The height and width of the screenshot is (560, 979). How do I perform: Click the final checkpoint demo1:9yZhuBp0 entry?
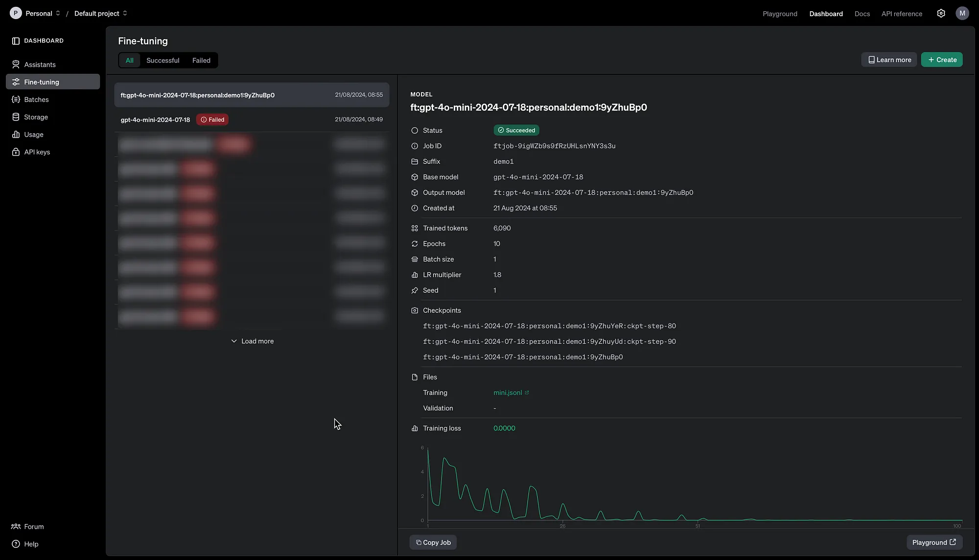click(523, 357)
